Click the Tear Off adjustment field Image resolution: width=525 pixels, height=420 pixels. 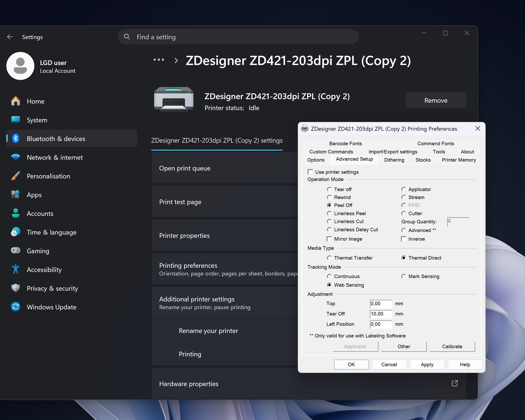[381, 314]
